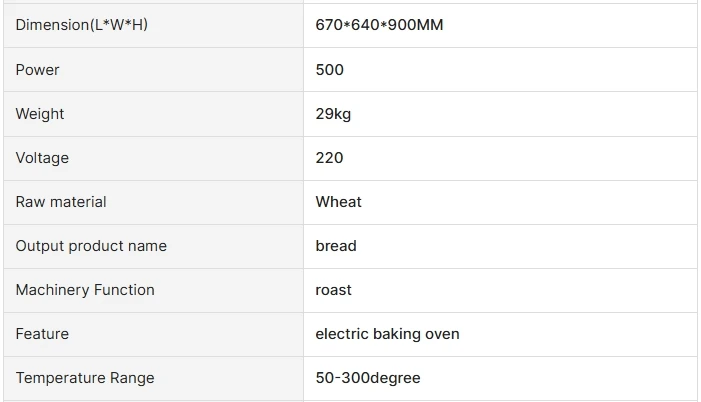
Task: Select the roast value text
Action: coord(334,290)
